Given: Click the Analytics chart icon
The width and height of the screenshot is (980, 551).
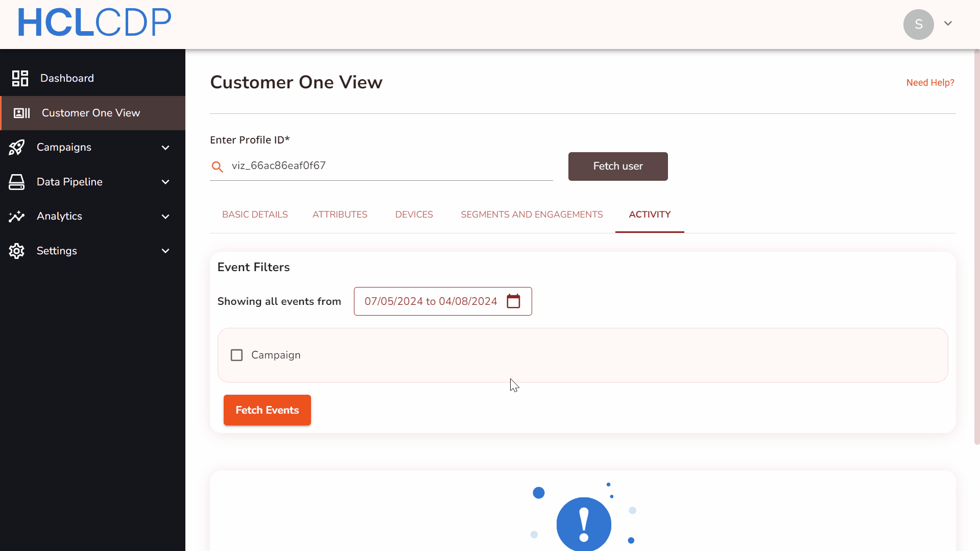Looking at the screenshot, I should point(16,217).
